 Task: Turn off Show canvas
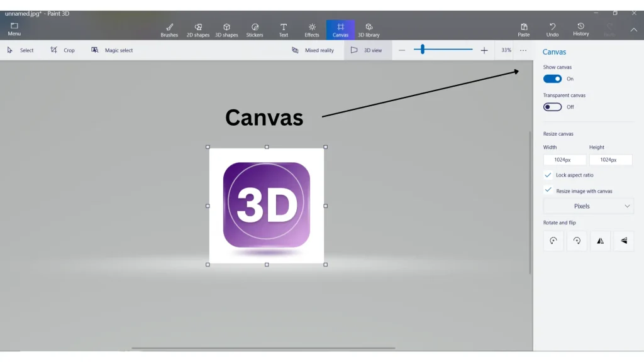click(552, 79)
